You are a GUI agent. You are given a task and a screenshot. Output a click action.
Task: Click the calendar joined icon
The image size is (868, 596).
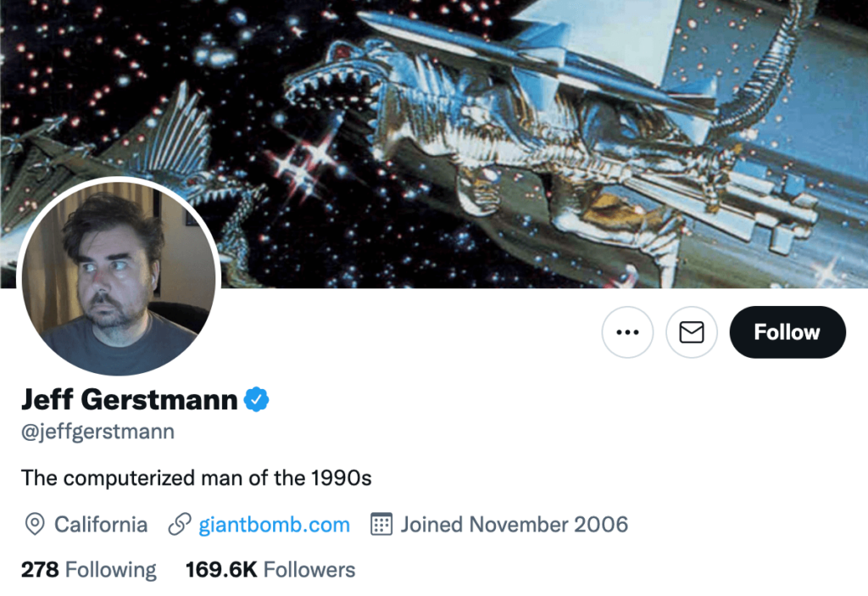pos(382,525)
